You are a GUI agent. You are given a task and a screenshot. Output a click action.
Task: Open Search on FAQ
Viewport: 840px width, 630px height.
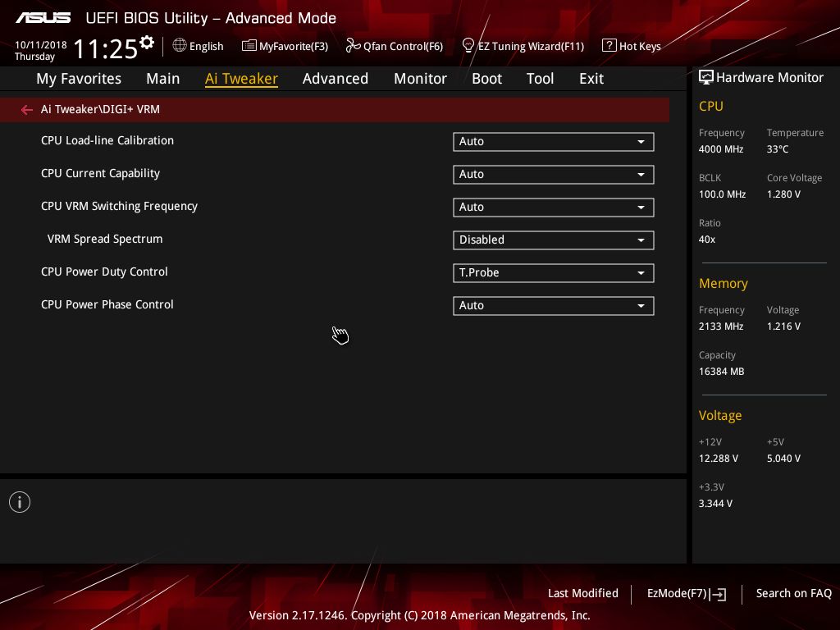pyautogui.click(x=793, y=593)
